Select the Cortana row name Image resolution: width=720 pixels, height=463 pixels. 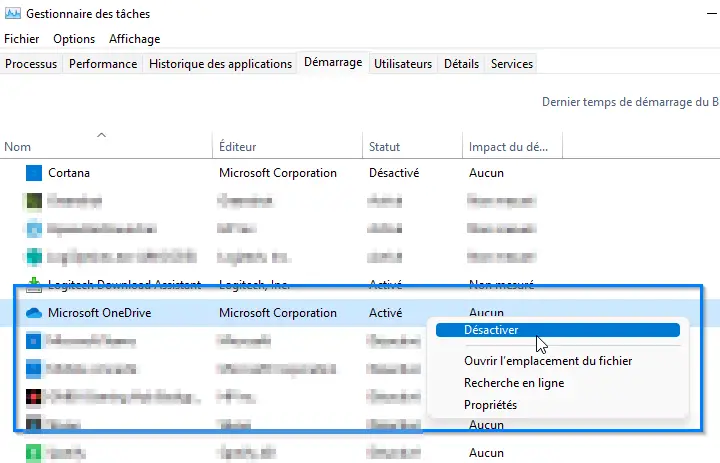click(x=69, y=173)
